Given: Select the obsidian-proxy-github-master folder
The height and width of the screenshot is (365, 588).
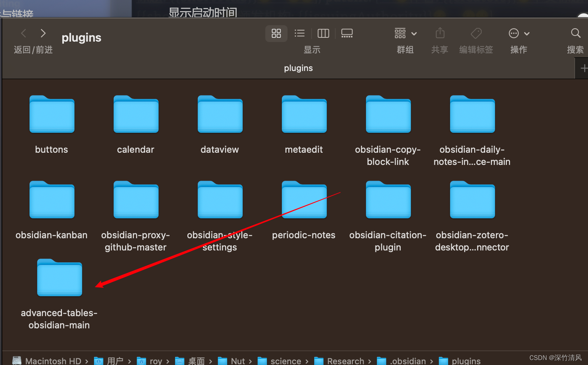Looking at the screenshot, I should point(136,200).
